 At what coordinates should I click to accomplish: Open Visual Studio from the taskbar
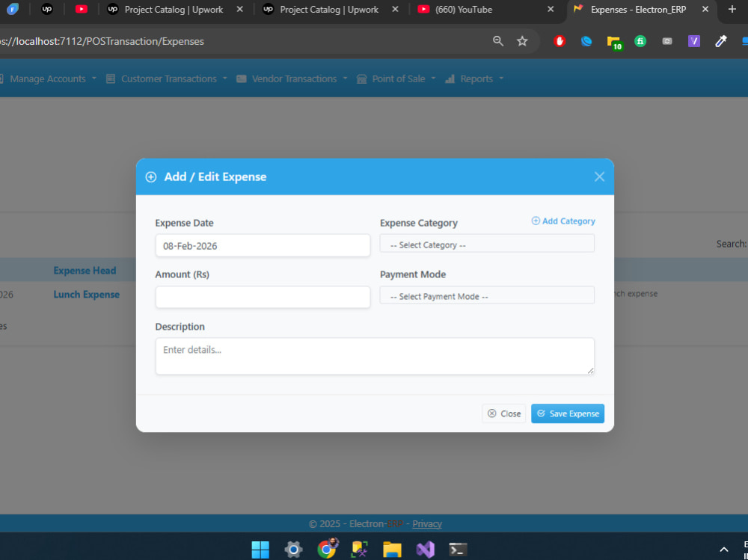click(x=425, y=550)
